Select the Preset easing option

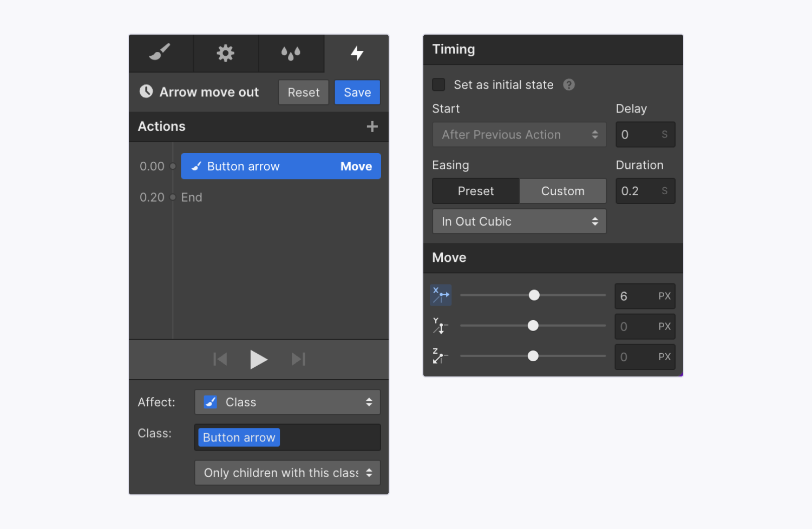click(x=476, y=191)
